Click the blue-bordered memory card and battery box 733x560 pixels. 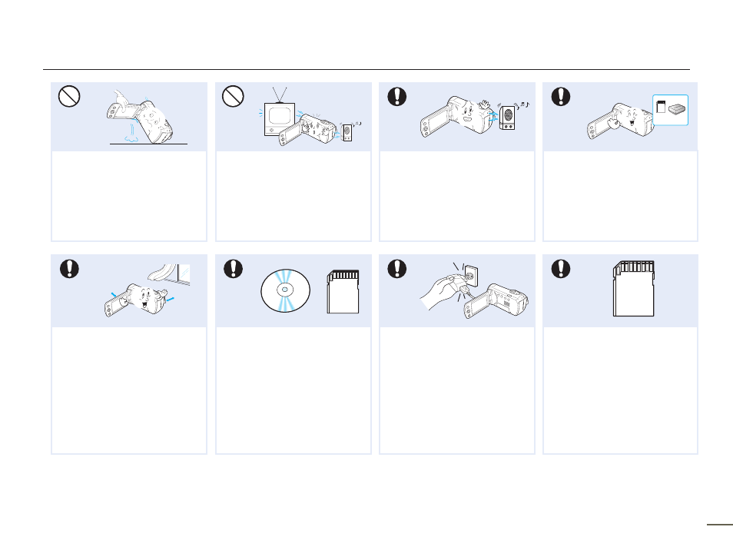click(670, 110)
